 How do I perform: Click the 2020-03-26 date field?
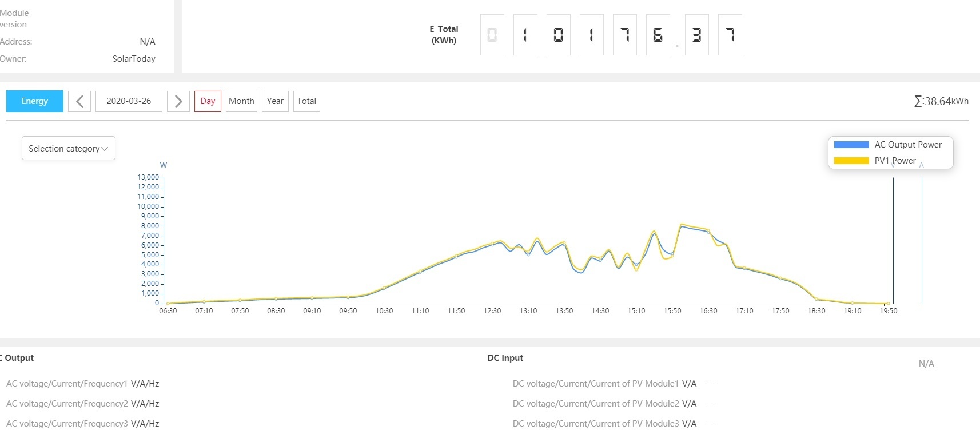pyautogui.click(x=129, y=101)
